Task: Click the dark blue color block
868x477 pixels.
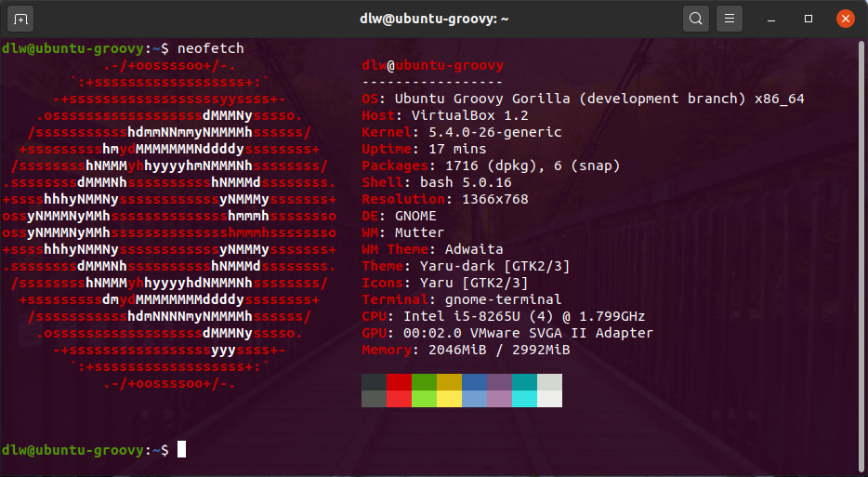Action: pyautogui.click(x=474, y=382)
